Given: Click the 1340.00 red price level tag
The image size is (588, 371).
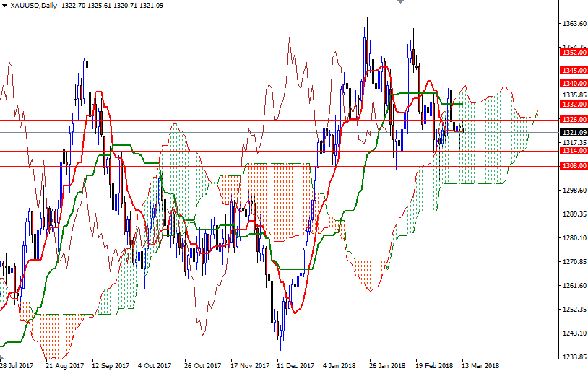Looking at the screenshot, I should 574,84.
